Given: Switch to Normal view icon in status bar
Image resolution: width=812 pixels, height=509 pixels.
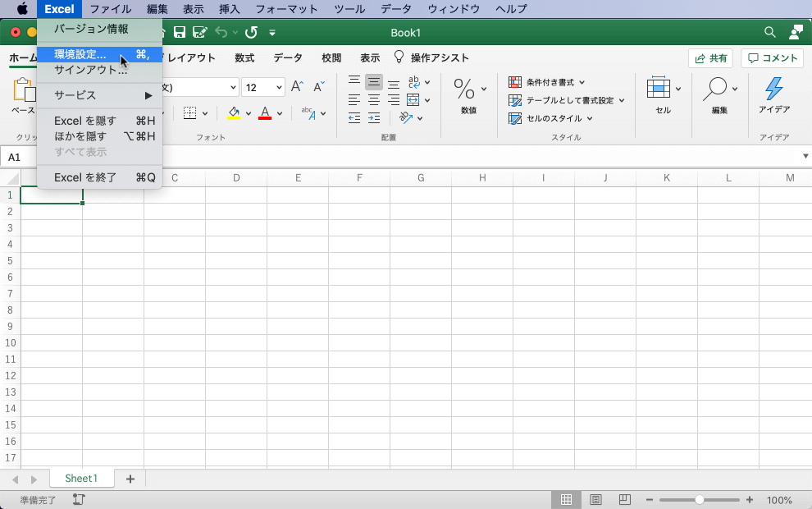Looking at the screenshot, I should tap(566, 500).
